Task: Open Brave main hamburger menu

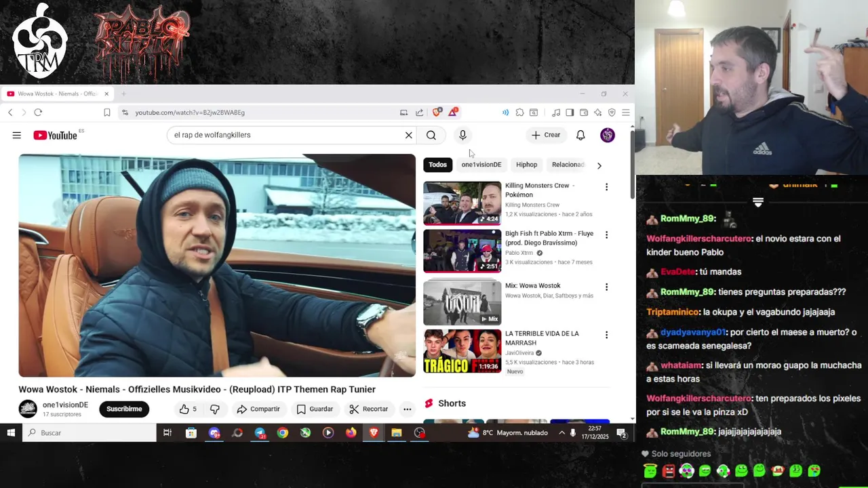Action: (x=626, y=113)
